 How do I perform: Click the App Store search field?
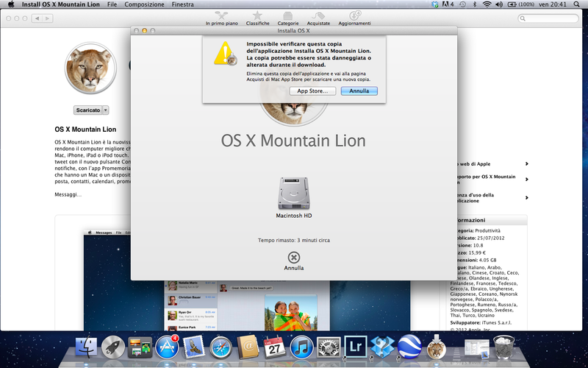click(548, 18)
